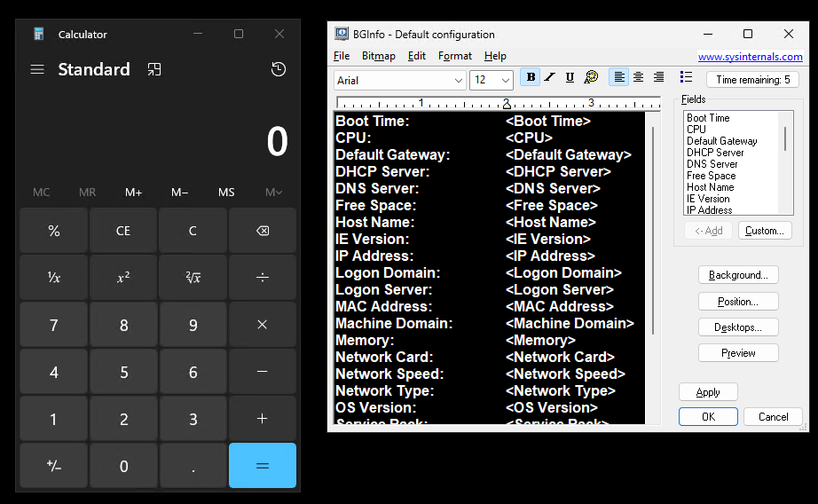
Task: Expand the Arial font dropdown
Action: pyautogui.click(x=458, y=81)
